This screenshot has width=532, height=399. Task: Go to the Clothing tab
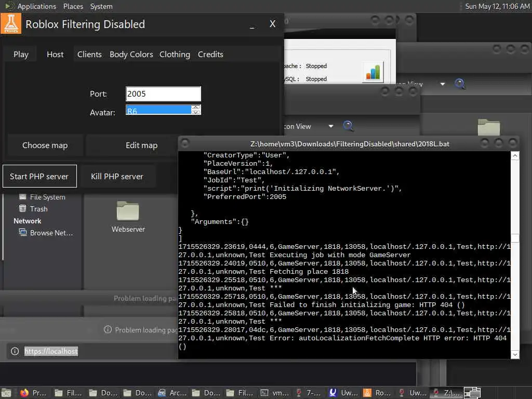pos(175,54)
